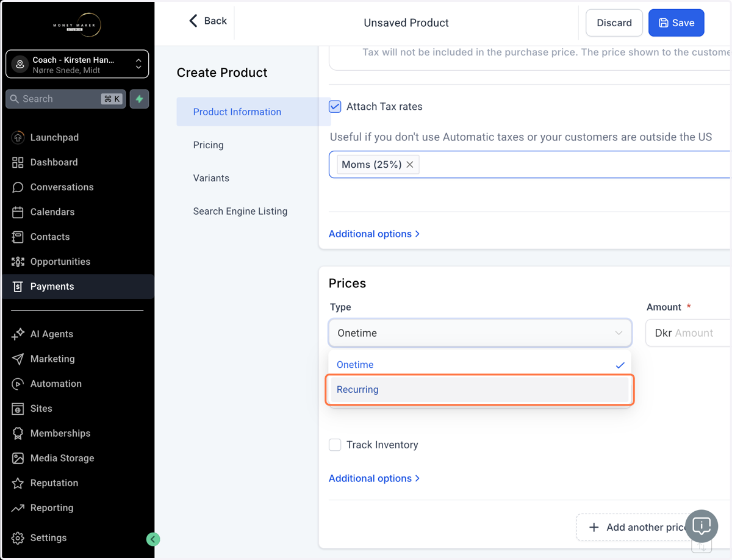Open the help chat widget icon
This screenshot has width=732, height=560.
701,526
